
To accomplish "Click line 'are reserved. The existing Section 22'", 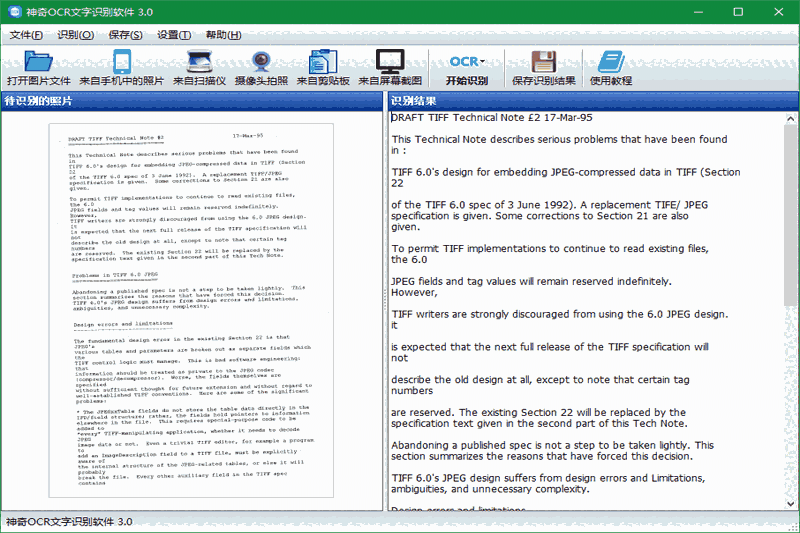I will pos(539,412).
